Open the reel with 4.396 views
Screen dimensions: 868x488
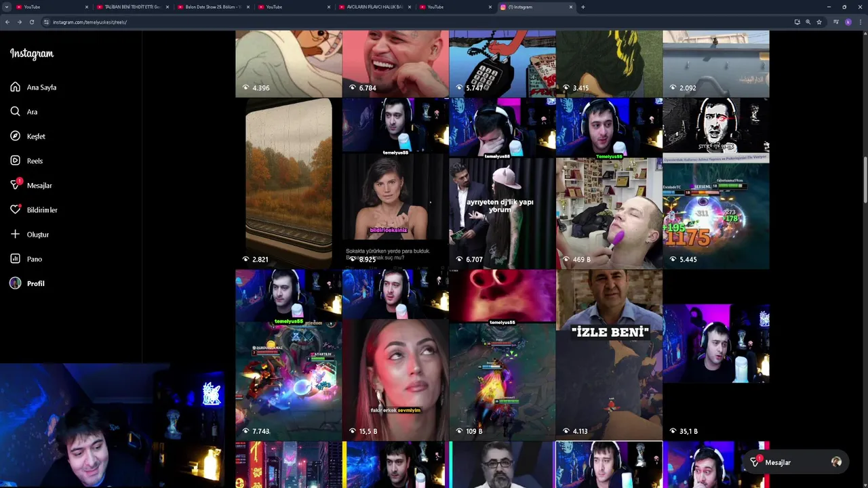(288, 64)
